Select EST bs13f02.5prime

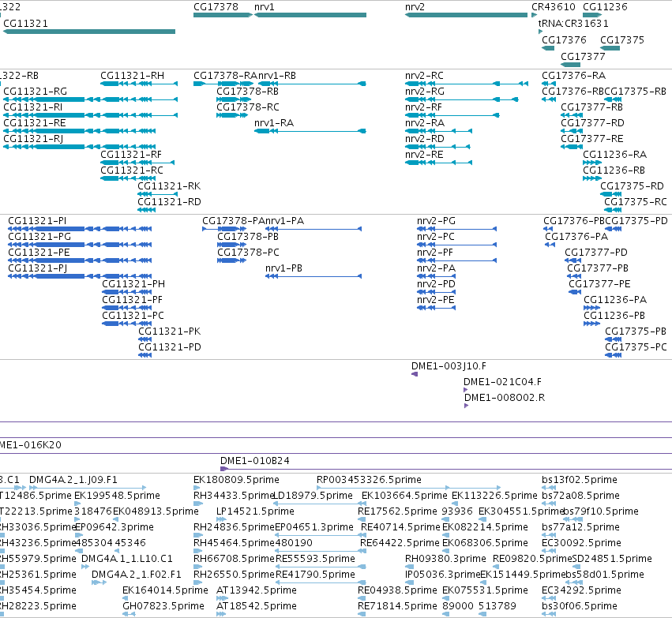point(580,480)
